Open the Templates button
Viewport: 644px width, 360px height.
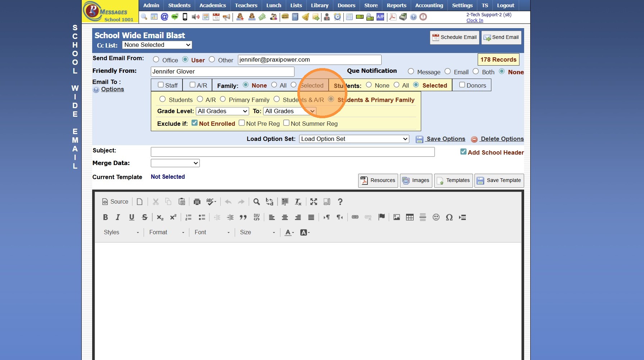454,181
